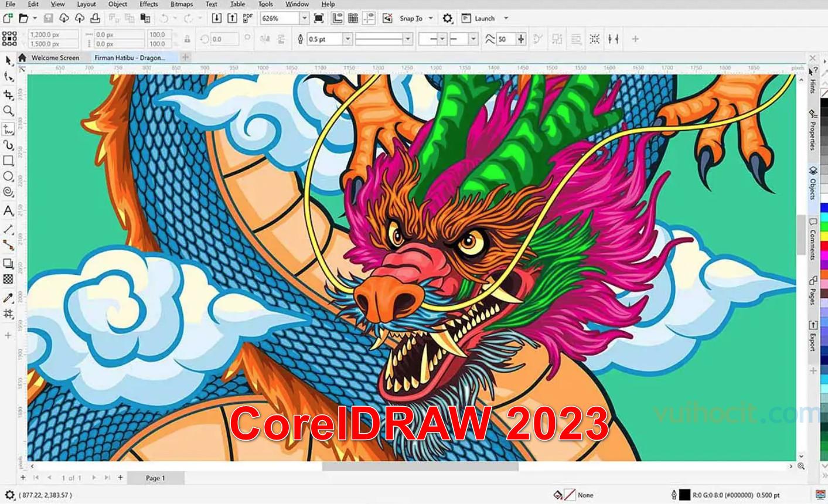The width and height of the screenshot is (828, 504).
Task: Select the Shape tool
Action: pos(8,77)
